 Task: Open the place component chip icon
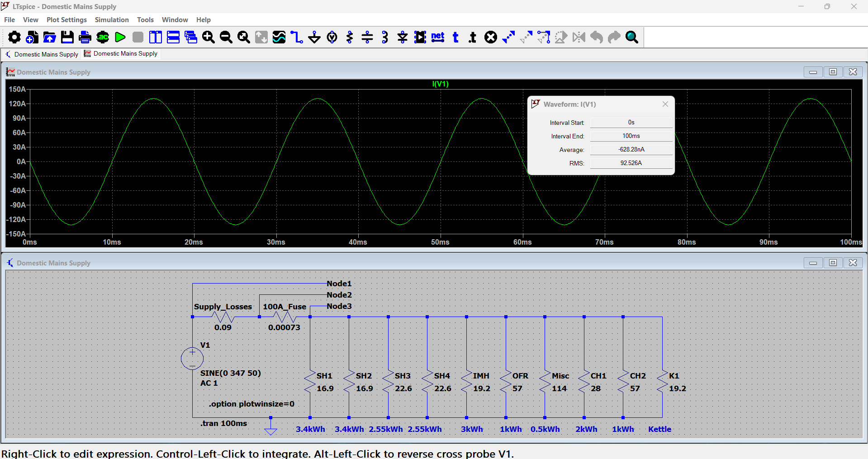coord(420,37)
